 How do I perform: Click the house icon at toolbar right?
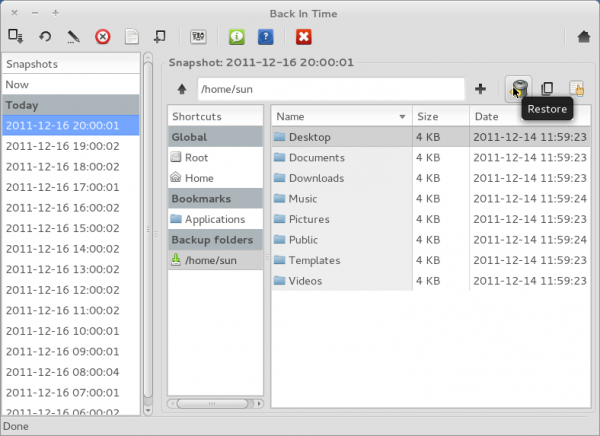[584, 37]
